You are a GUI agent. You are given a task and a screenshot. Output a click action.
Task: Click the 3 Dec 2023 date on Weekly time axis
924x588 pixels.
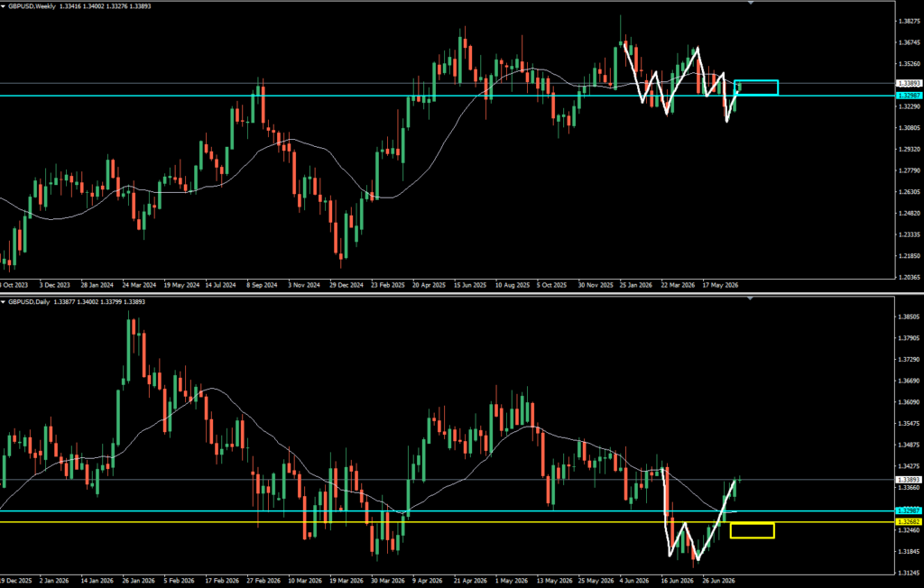pos(55,285)
